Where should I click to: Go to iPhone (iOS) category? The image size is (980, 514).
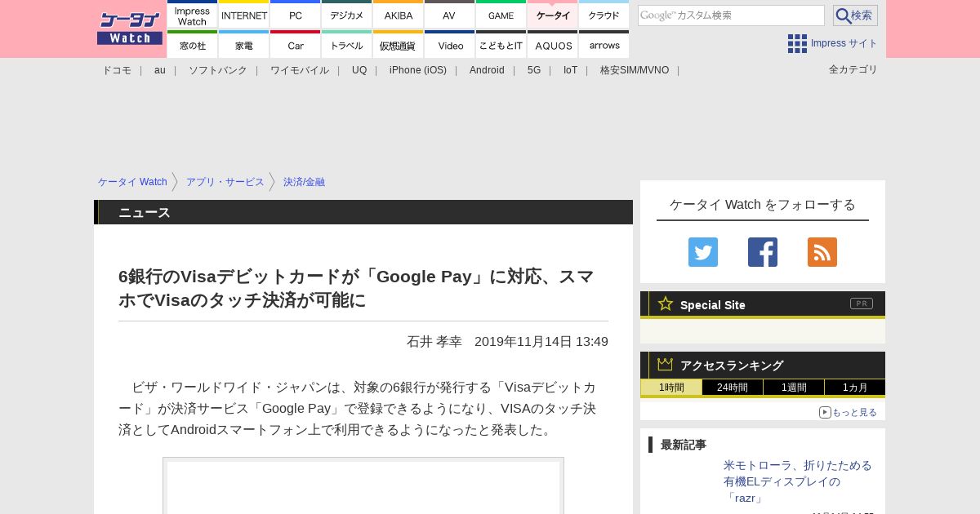click(x=418, y=70)
